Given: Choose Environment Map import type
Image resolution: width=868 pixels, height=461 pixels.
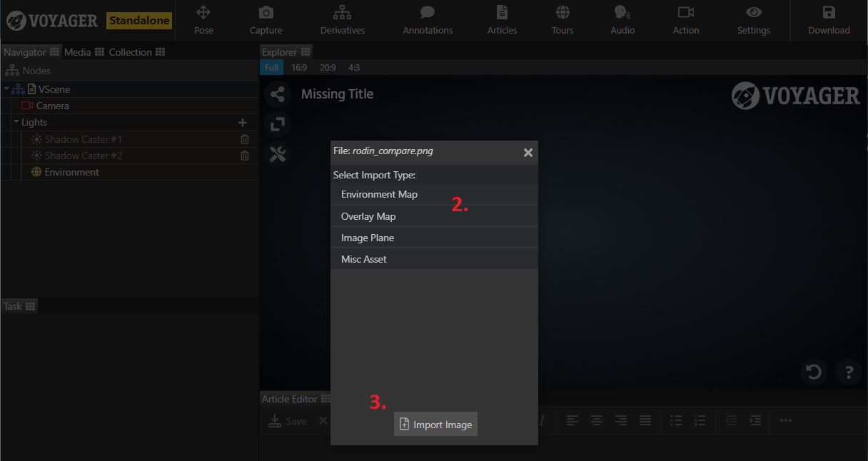Looking at the screenshot, I should (434, 194).
